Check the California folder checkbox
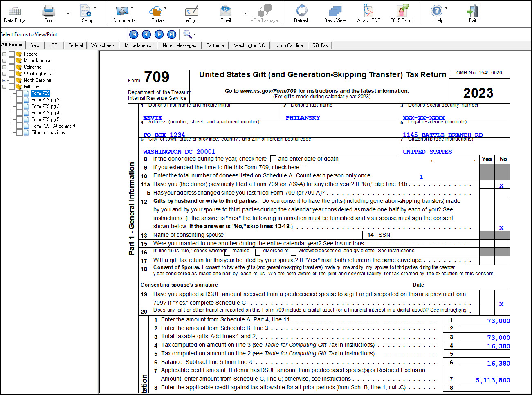The height and width of the screenshot is (395, 532). (12, 67)
